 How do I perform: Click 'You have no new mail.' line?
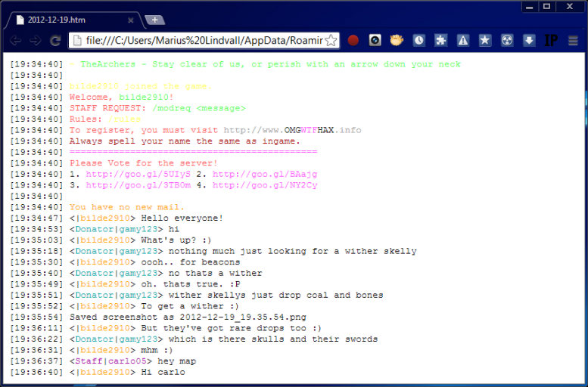coord(126,207)
